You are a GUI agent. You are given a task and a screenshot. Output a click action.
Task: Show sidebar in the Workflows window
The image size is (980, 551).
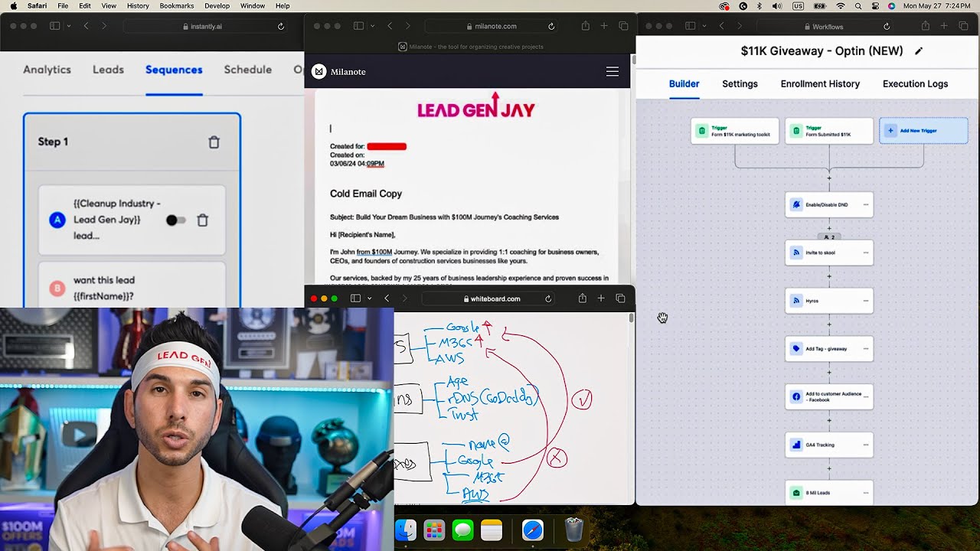[690, 26]
